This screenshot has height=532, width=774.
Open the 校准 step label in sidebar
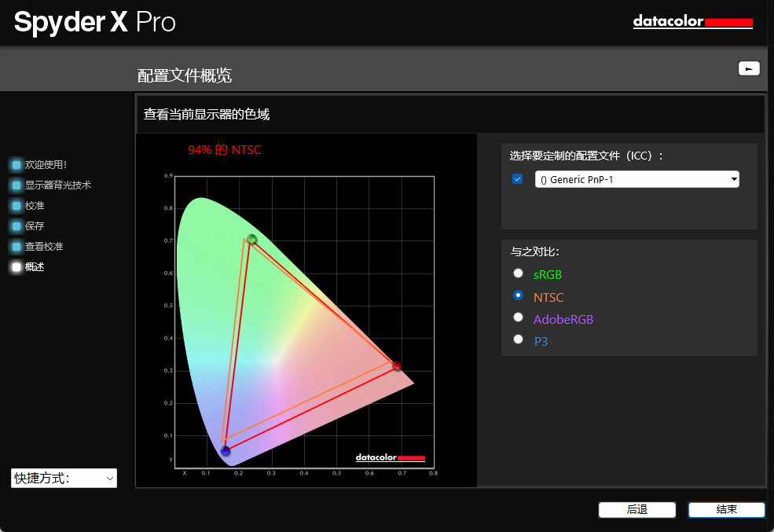pyautogui.click(x=35, y=205)
